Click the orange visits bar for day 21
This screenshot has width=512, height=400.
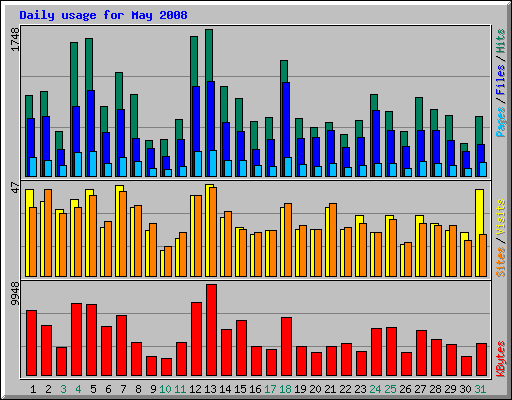point(333,240)
